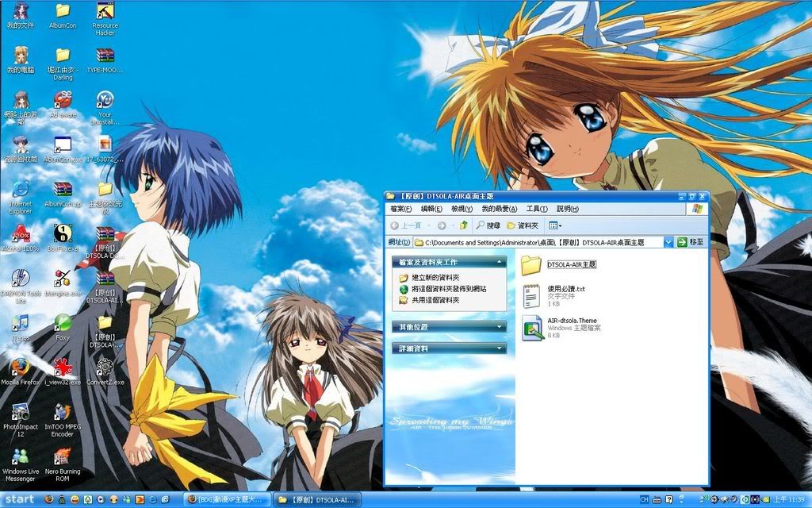Select the DAEMON Tools Lite desktop icon
The height and width of the screenshot is (508, 812).
pyautogui.click(x=21, y=286)
